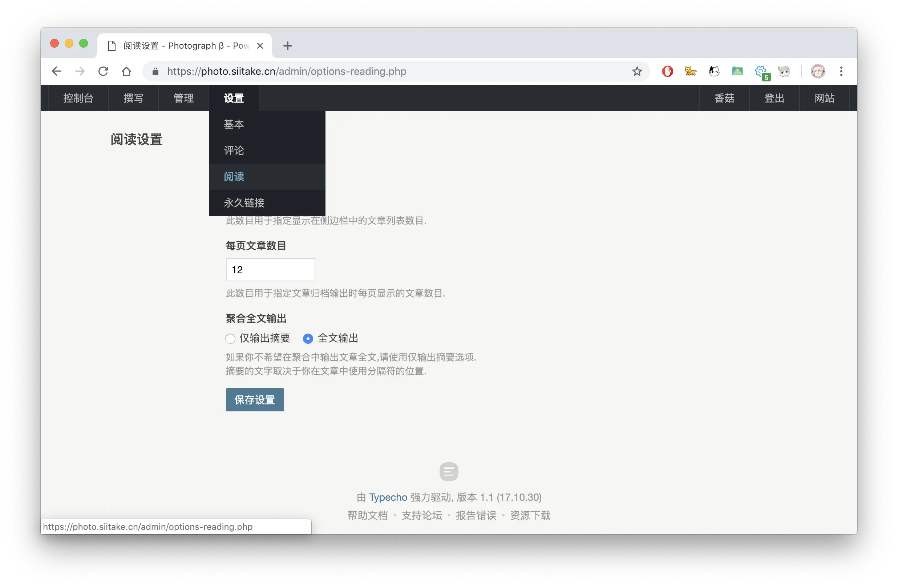Open the 设置 dropdown menu
Screen dimensions: 898x588
[234, 98]
